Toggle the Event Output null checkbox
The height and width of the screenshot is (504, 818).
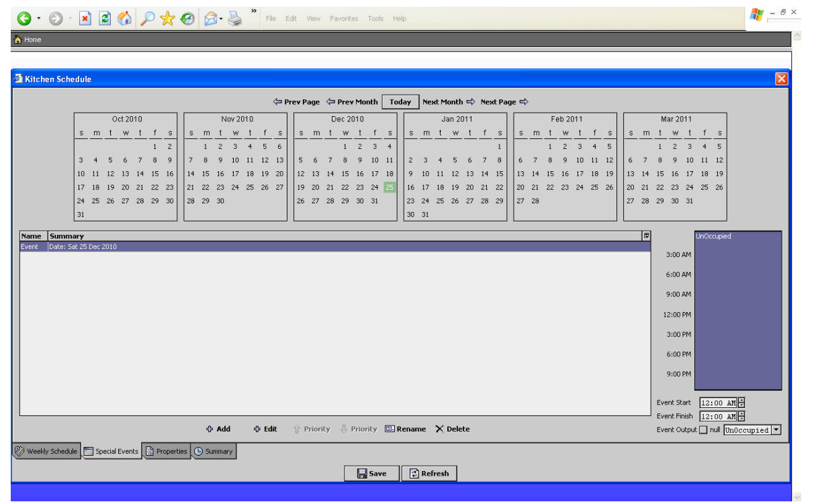[703, 430]
